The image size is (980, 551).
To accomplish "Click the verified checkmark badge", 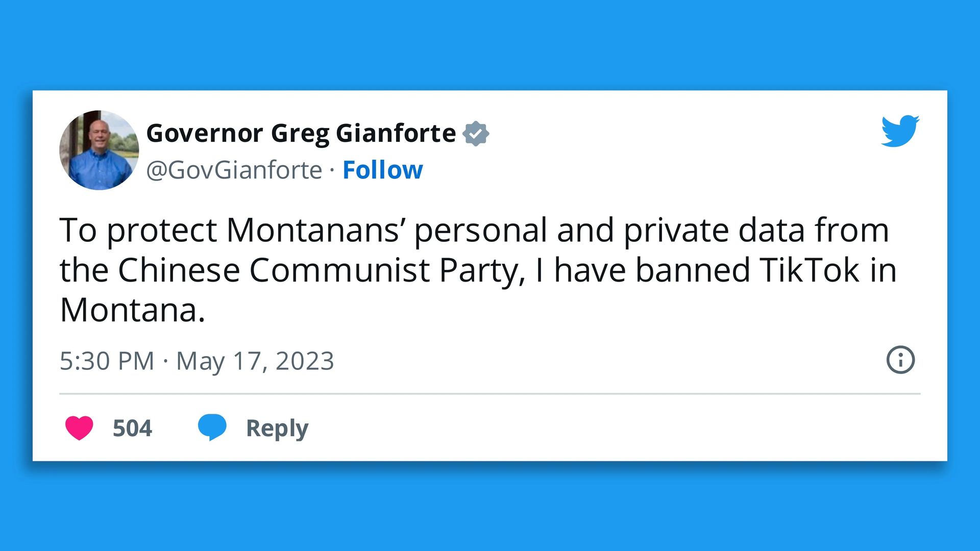I will pos(476,134).
